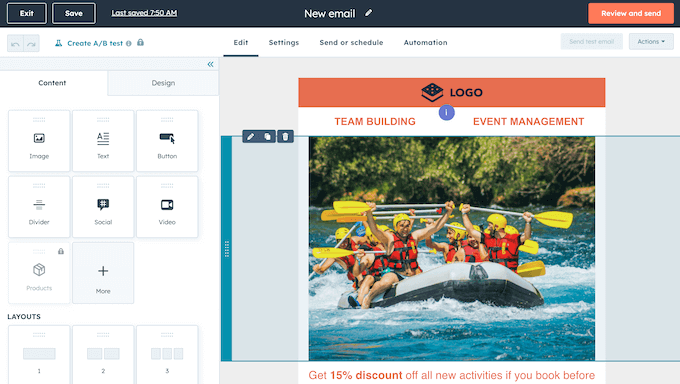Select the Social module
The image size is (680, 384).
point(103,207)
